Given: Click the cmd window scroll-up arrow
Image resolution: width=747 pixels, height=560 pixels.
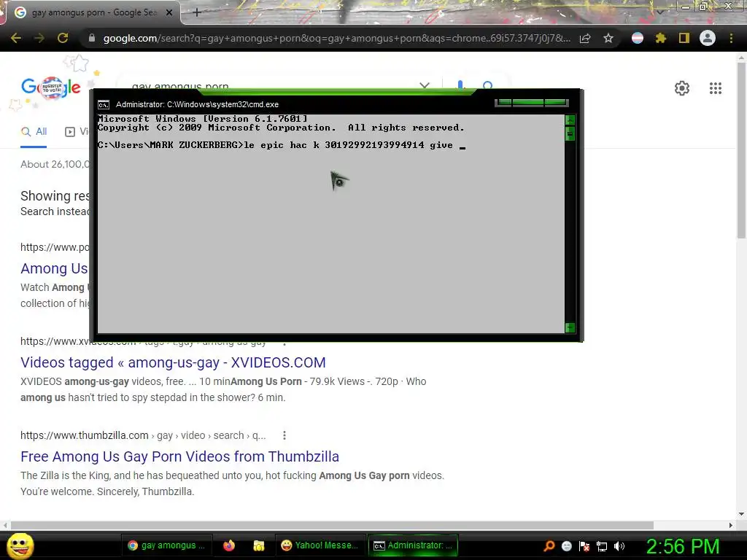Looking at the screenshot, I should point(570,120).
